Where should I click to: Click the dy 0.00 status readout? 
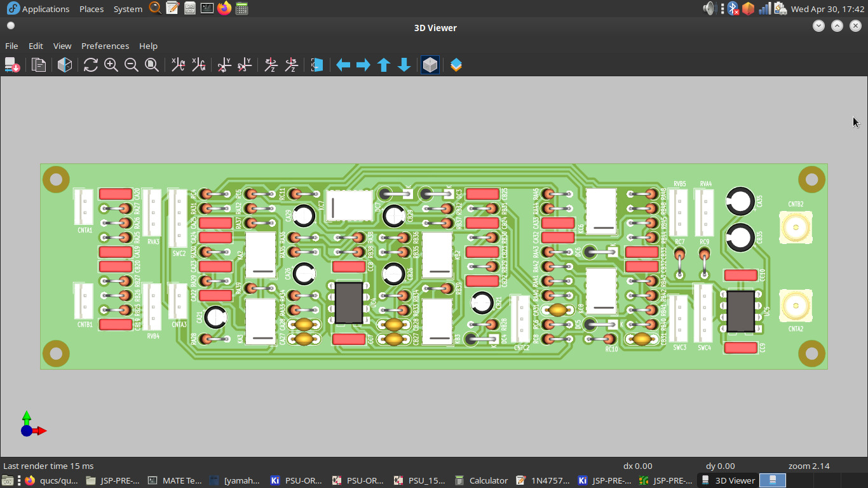click(721, 466)
